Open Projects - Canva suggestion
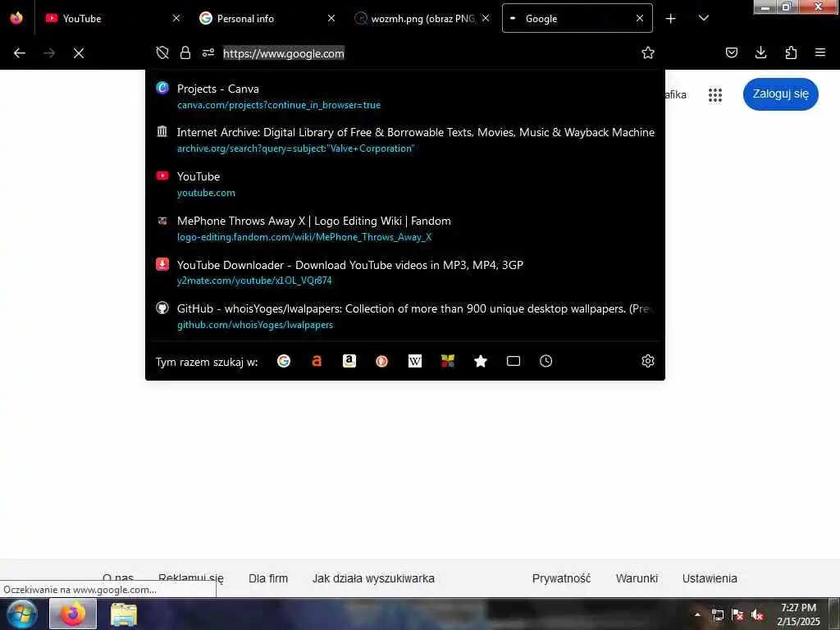This screenshot has width=840, height=630. 405,97
